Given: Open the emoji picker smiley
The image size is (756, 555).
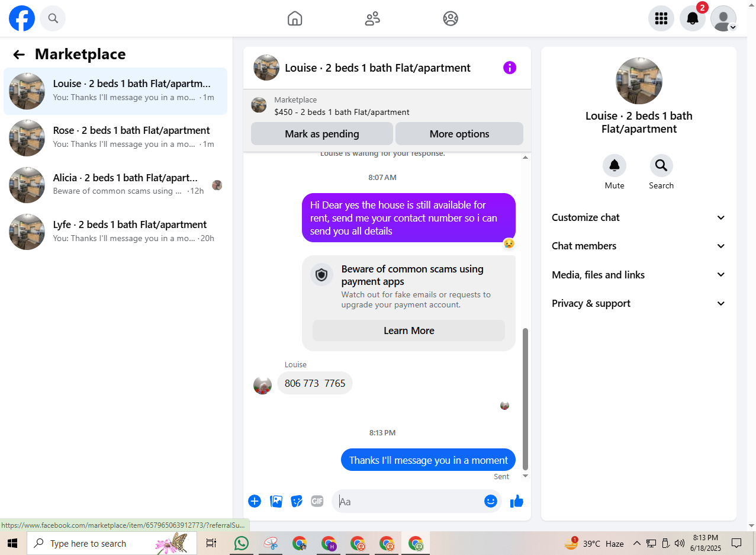Looking at the screenshot, I should (491, 501).
